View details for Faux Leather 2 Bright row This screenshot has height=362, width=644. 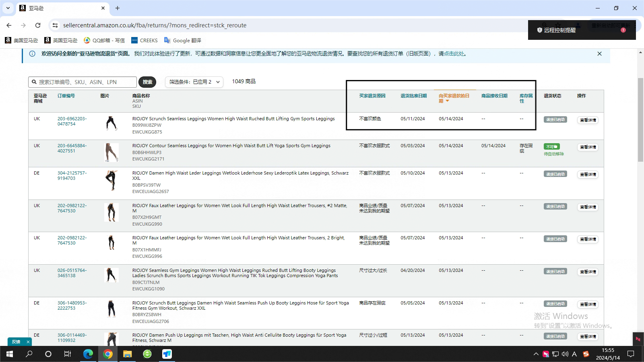tap(588, 239)
